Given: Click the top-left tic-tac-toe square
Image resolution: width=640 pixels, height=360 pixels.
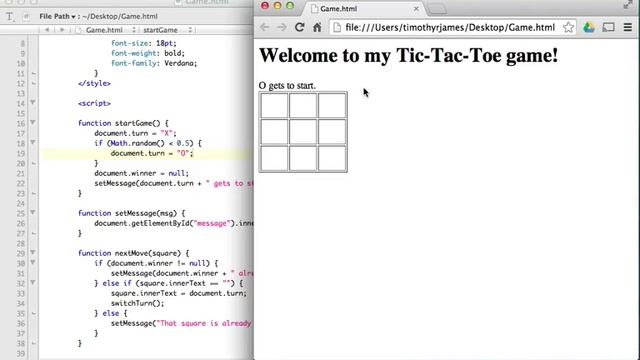Looking at the screenshot, I should 274,105.
